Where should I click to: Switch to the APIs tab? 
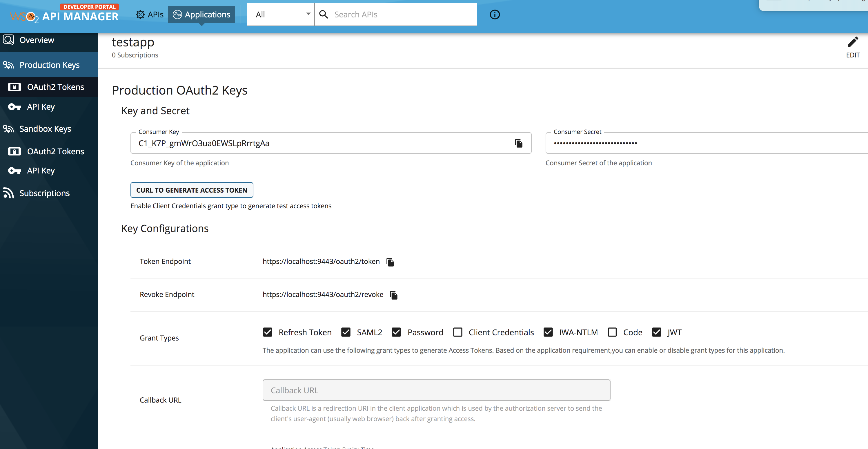(x=149, y=15)
